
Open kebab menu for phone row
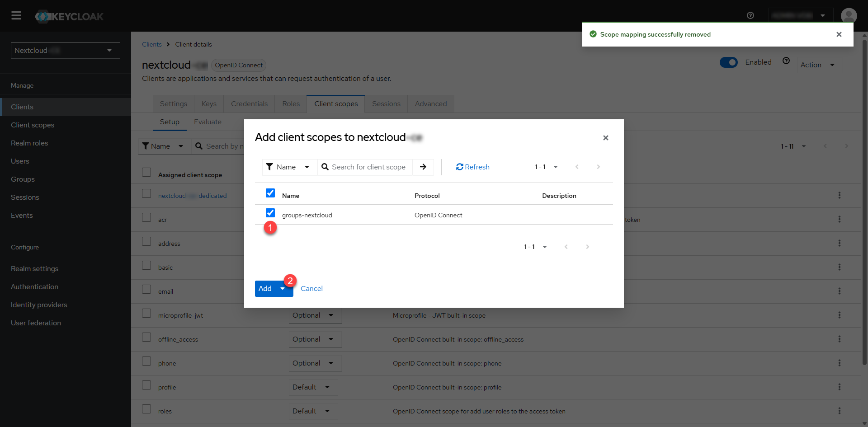click(840, 363)
